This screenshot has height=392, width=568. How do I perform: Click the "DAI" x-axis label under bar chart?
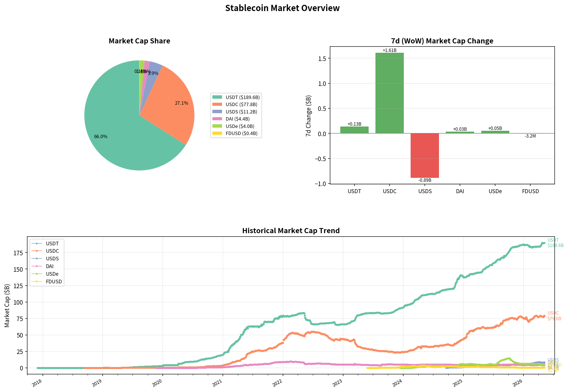click(x=460, y=191)
